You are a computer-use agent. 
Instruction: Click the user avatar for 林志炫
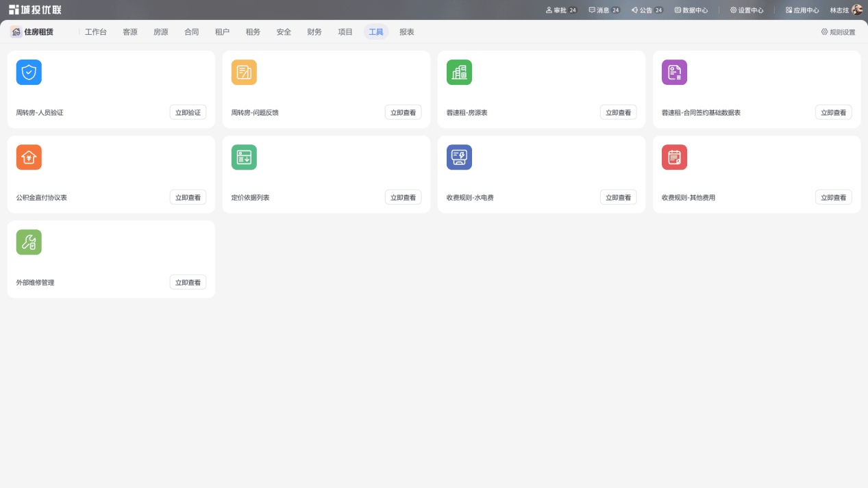(857, 10)
